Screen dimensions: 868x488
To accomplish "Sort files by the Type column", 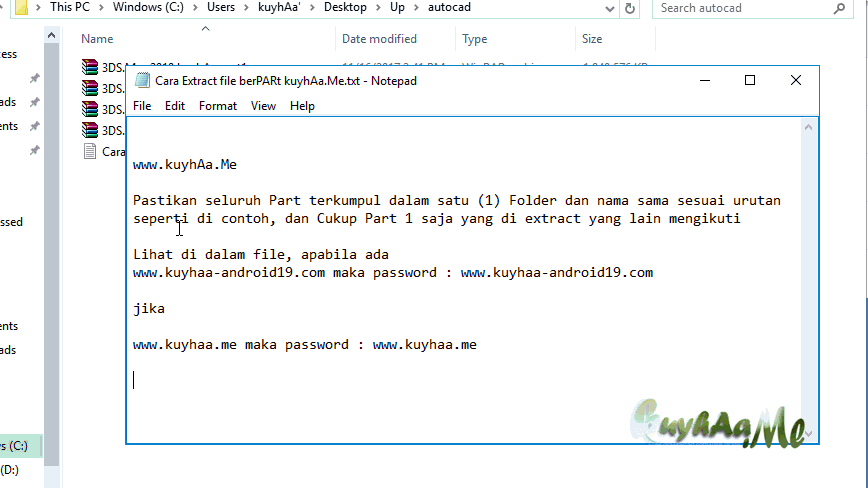I will tap(474, 39).
